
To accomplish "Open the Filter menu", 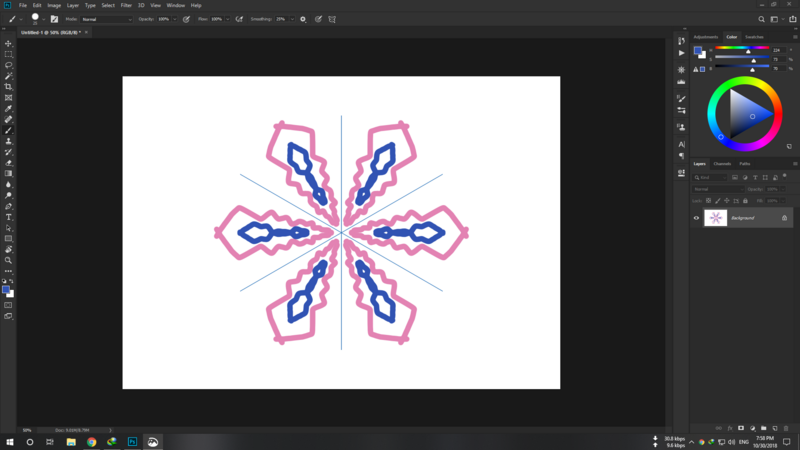I will [x=126, y=5].
